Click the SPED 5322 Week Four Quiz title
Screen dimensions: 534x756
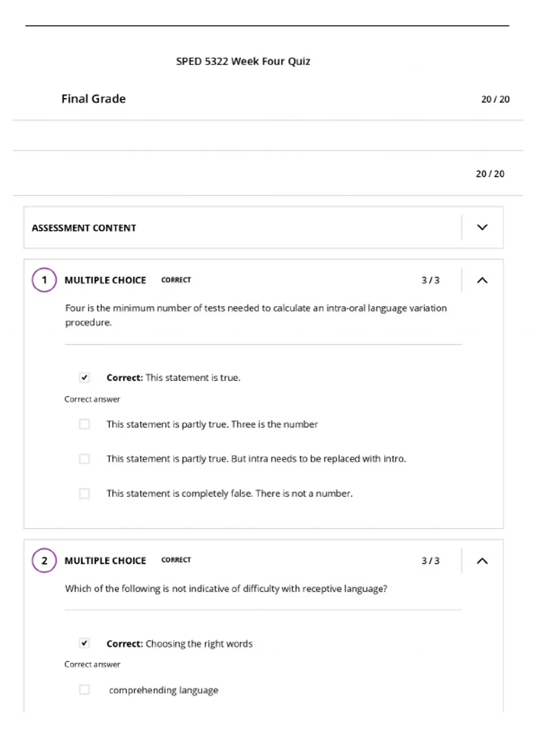coord(243,61)
